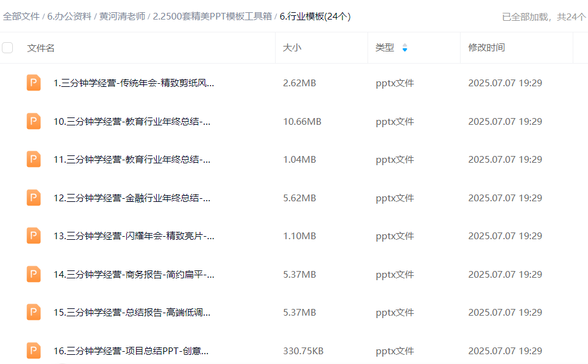Image resolution: width=588 pixels, height=364 pixels.
Task: Toggle the select-all checkbox in the header
Action: [7, 48]
